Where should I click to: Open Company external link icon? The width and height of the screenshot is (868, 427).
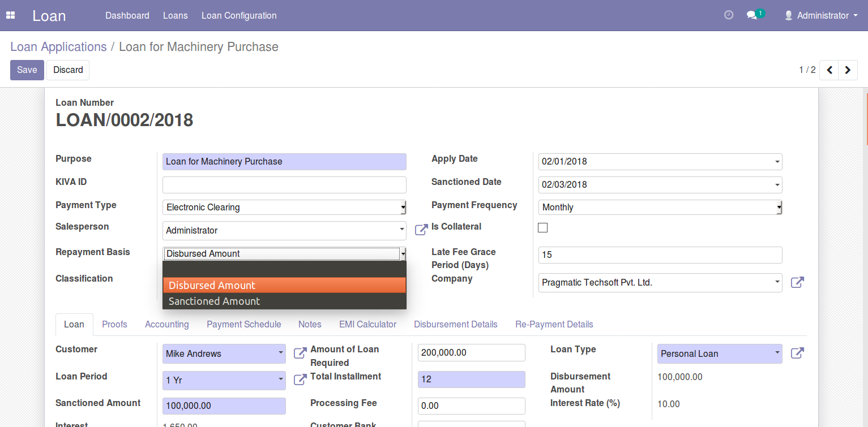click(x=797, y=282)
